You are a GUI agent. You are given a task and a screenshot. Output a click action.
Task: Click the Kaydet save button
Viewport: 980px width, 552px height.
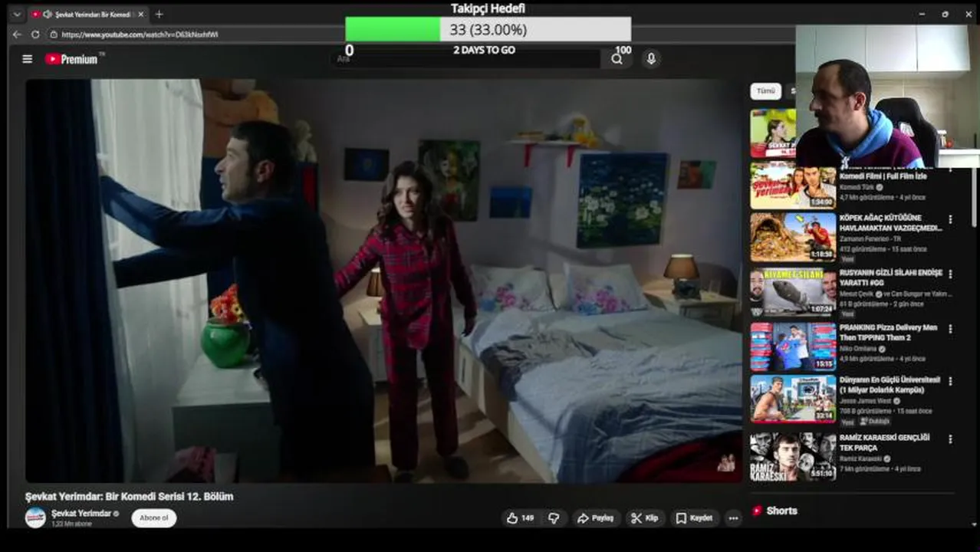point(694,518)
